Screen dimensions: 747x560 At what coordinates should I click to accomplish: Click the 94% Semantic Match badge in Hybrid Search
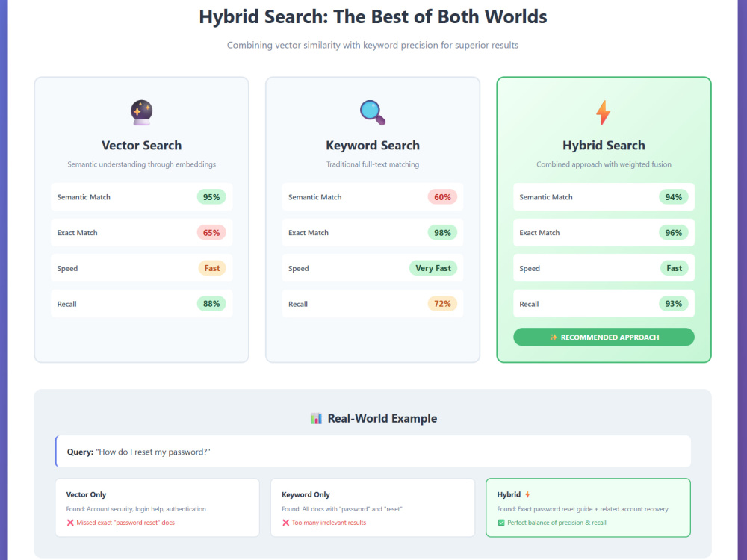coord(674,197)
